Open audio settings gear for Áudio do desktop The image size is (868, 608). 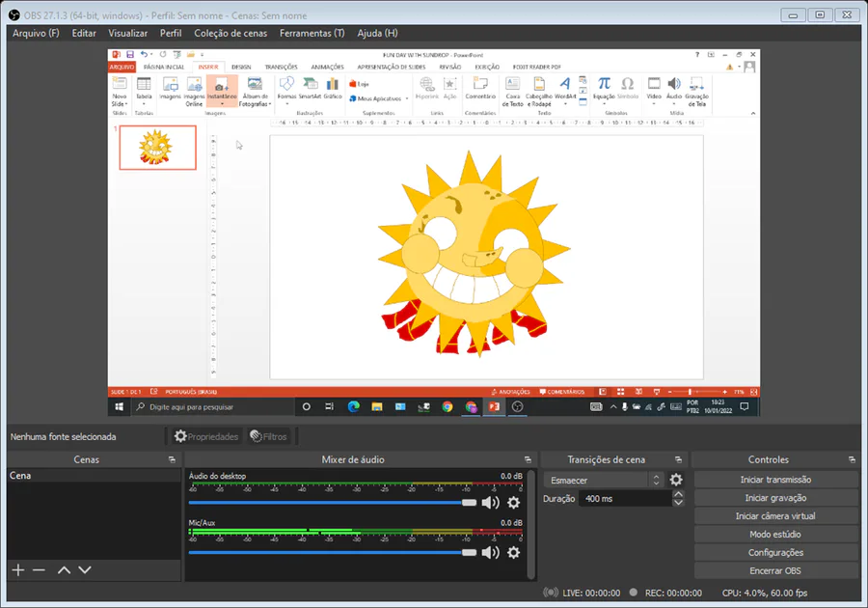coord(514,503)
